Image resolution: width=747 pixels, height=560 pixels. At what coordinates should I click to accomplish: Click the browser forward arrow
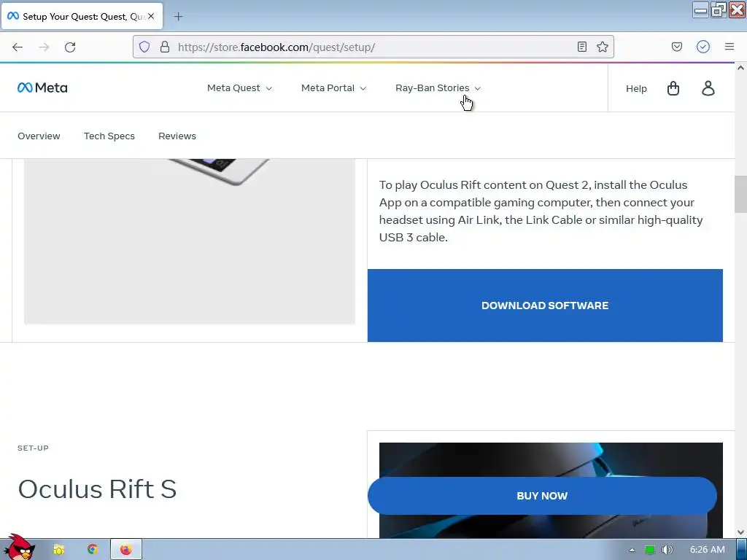[44, 47]
